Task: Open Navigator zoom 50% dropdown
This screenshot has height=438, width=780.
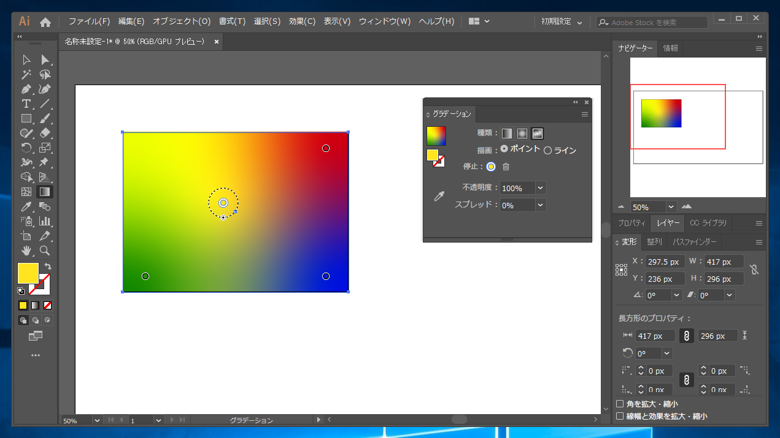Action: tap(671, 207)
